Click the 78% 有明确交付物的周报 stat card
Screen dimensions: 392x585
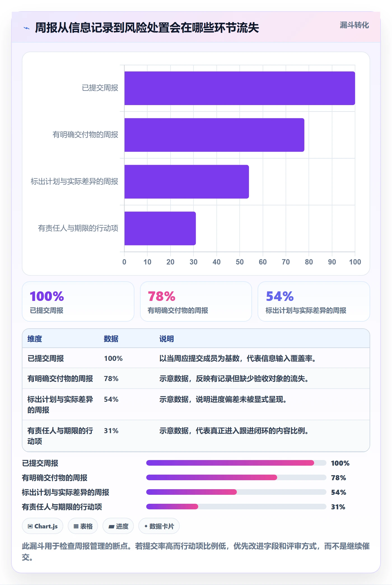point(196,301)
